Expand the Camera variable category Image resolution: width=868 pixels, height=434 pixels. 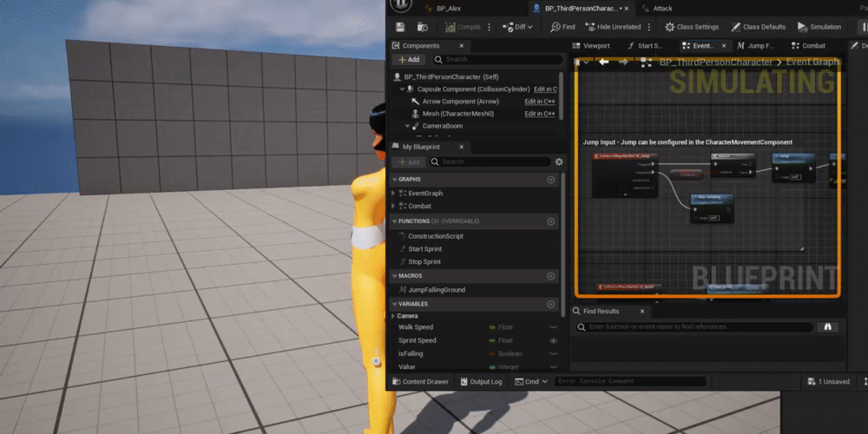393,316
